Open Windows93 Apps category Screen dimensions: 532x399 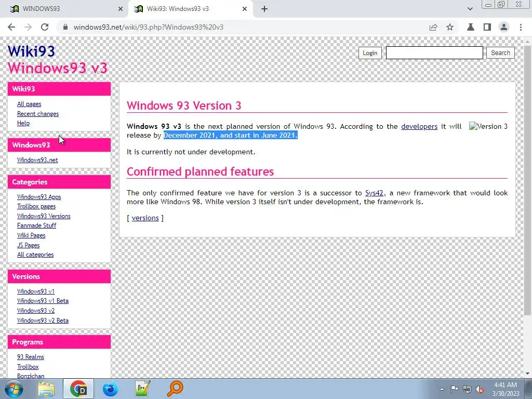click(x=39, y=197)
